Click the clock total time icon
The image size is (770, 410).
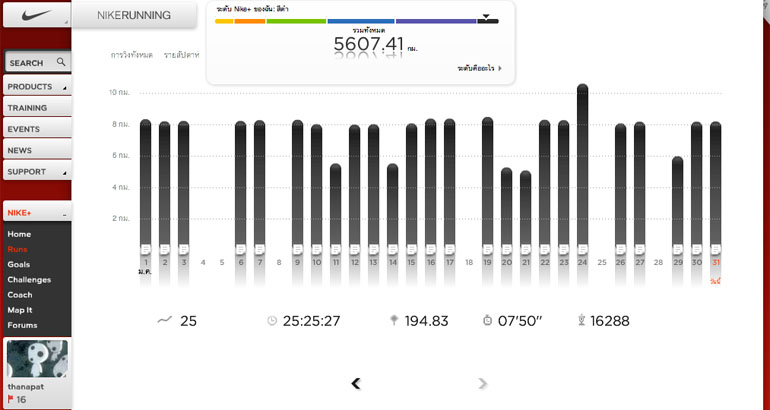click(272, 321)
